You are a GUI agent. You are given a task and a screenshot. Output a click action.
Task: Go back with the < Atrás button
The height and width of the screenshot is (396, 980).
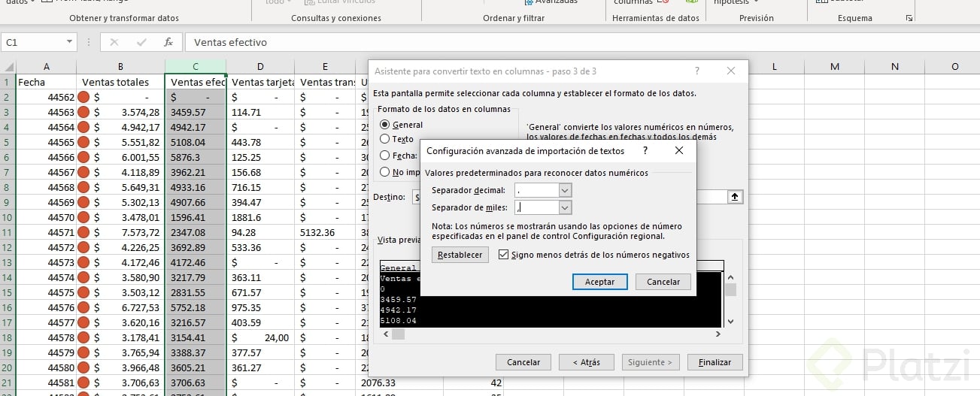pyautogui.click(x=586, y=362)
